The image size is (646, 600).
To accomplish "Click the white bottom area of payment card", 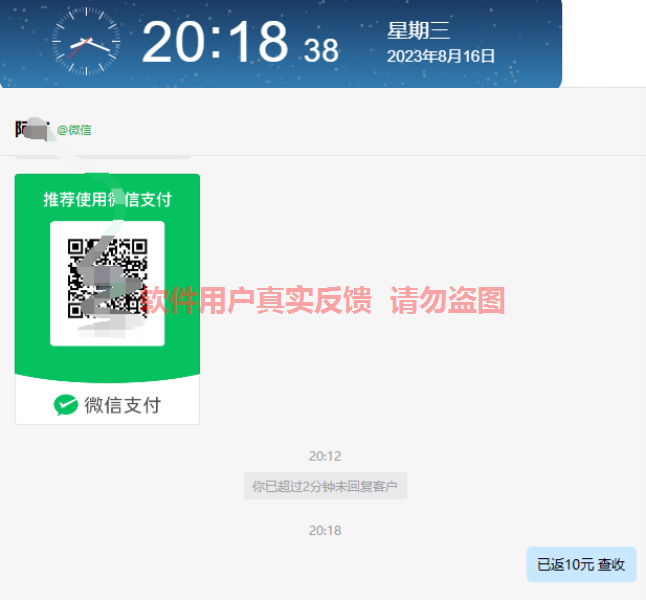I will (x=107, y=402).
